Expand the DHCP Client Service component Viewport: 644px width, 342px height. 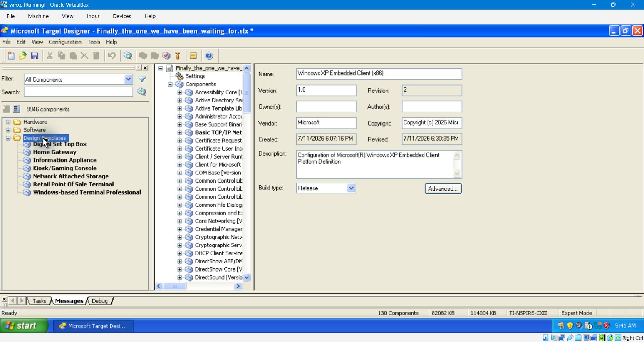[x=180, y=253]
